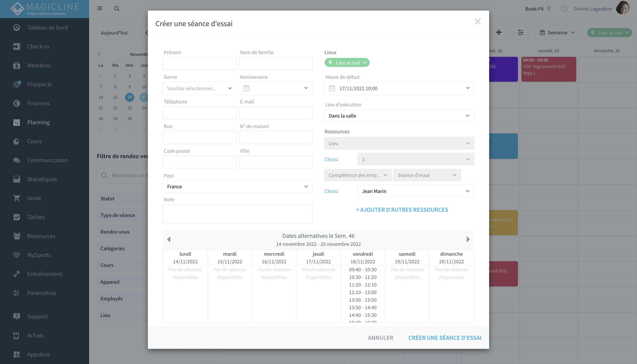Select the 12:10 - 13:00 Friday slot
The width and height of the screenshot is (637, 364).
[363, 292]
